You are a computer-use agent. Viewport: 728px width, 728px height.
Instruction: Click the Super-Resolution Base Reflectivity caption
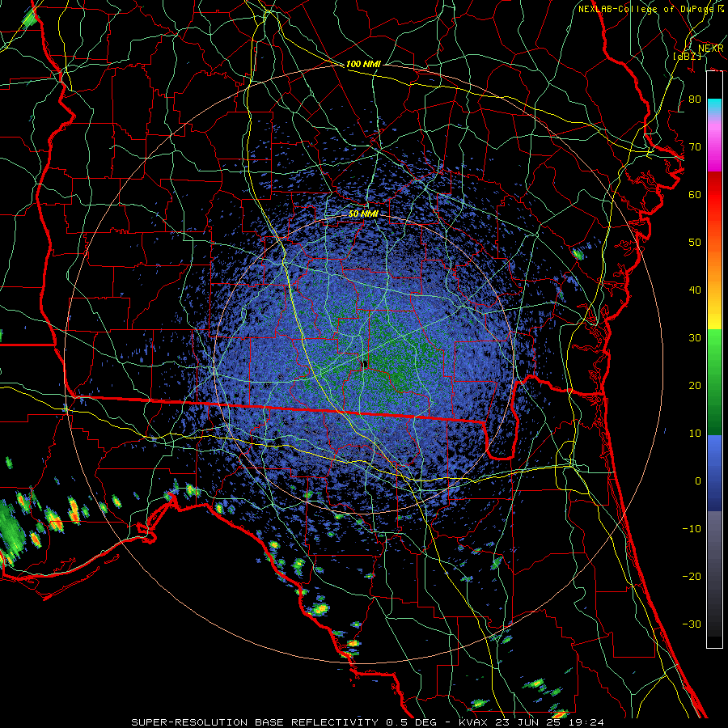click(x=367, y=722)
